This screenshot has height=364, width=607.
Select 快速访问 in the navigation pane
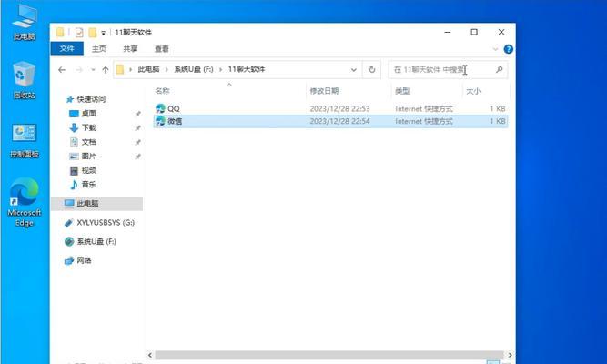[91, 99]
